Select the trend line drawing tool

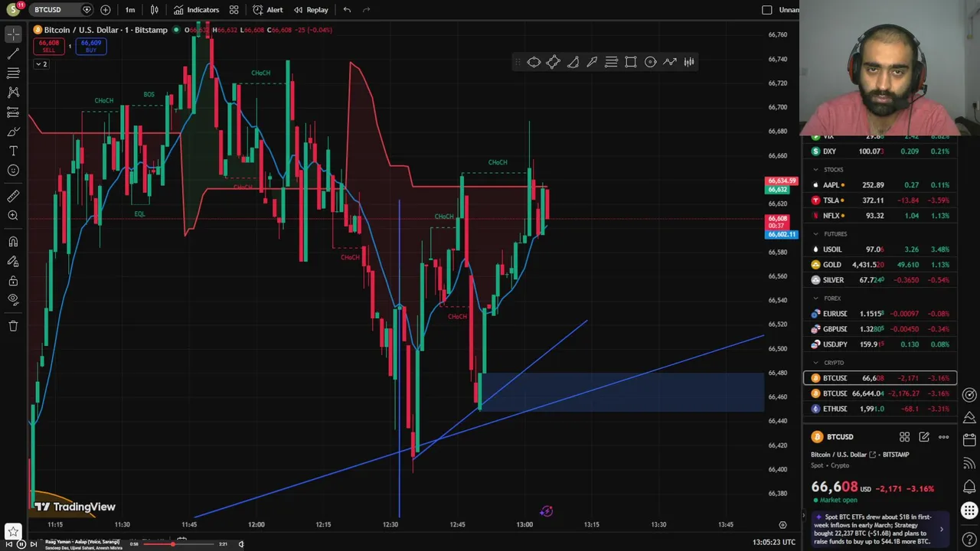click(x=13, y=54)
